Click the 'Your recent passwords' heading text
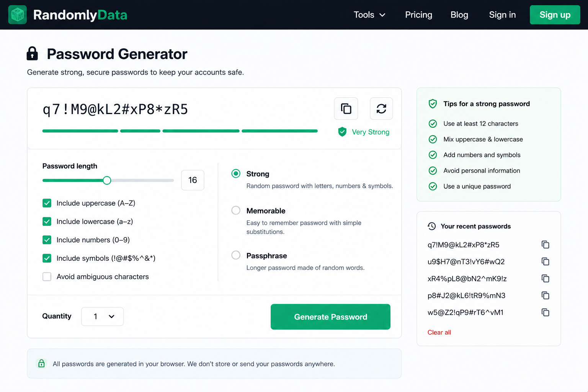Image resolution: width=588 pixels, height=392 pixels. tap(475, 226)
